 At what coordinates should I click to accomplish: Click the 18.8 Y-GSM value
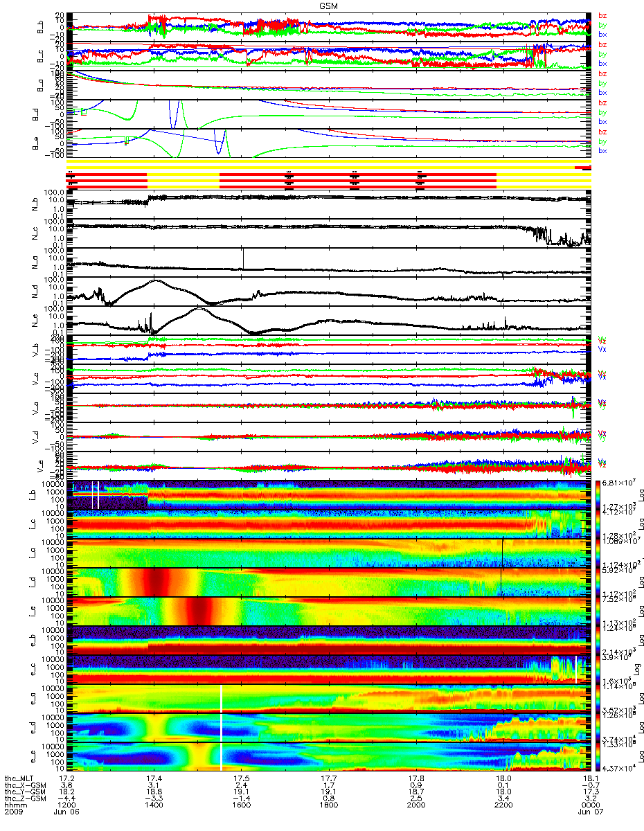(x=154, y=792)
